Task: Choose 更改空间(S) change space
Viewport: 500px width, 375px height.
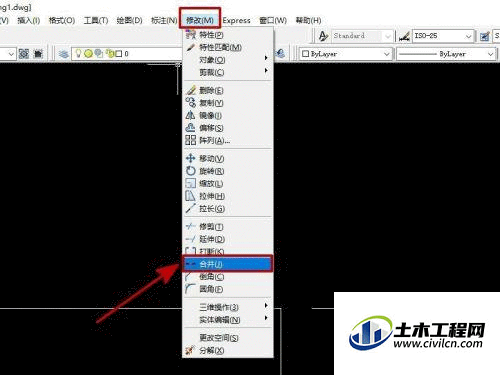Action: [228, 338]
